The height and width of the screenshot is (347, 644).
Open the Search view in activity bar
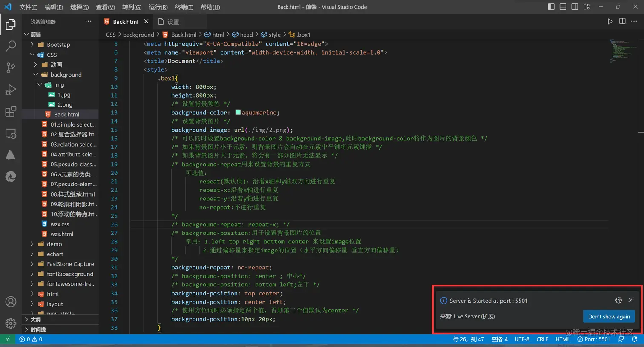(x=11, y=46)
